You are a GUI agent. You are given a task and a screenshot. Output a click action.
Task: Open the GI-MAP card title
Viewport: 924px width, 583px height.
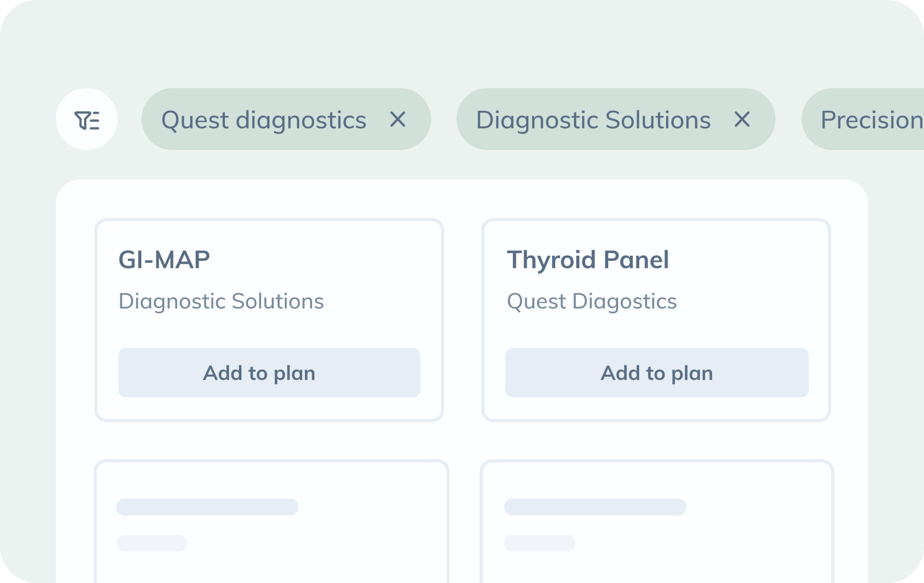point(164,260)
